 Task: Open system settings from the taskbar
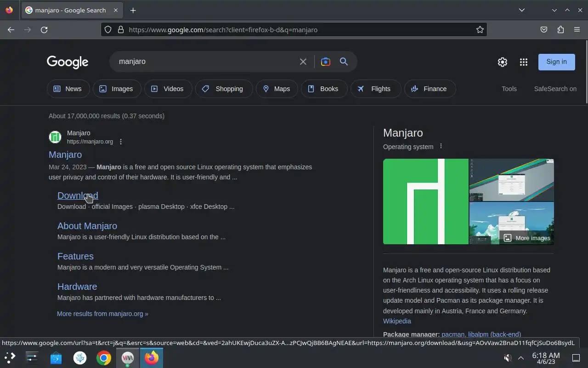[32, 357]
